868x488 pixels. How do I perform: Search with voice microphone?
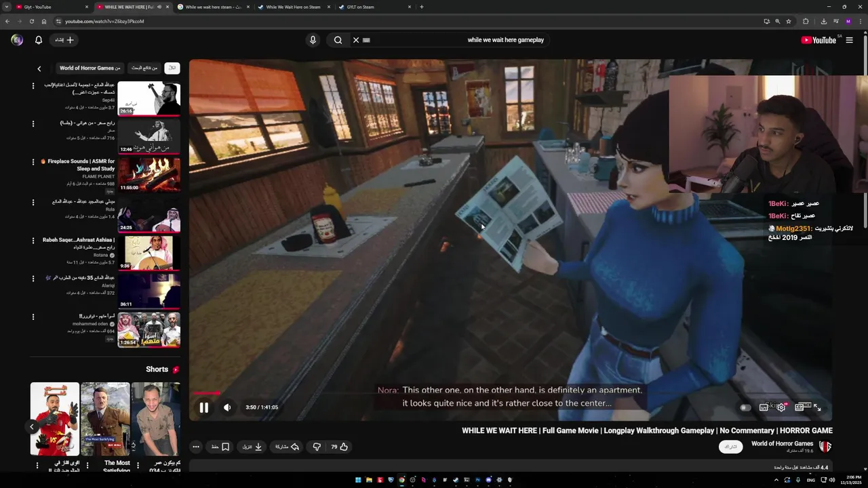click(313, 40)
